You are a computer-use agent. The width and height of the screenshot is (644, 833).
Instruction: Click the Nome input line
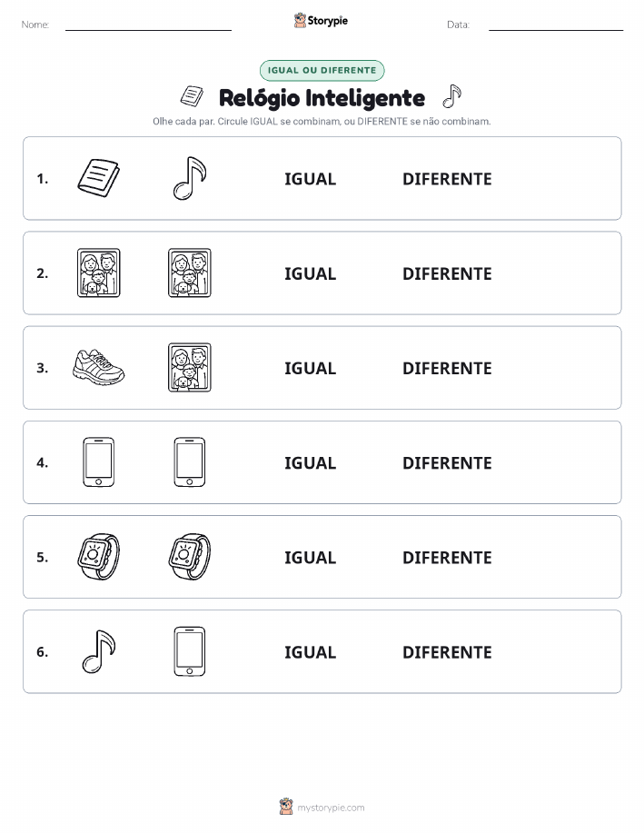pyautogui.click(x=148, y=25)
